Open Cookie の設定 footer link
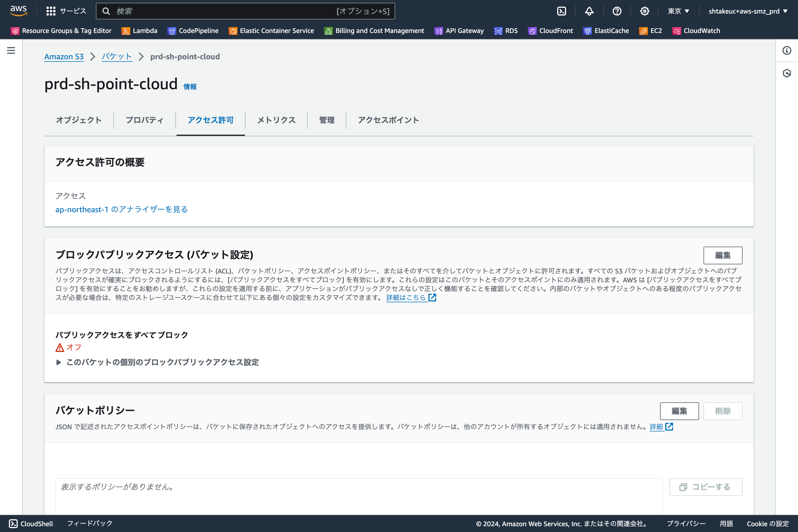Viewport: 798px width, 532px height. 768,523
